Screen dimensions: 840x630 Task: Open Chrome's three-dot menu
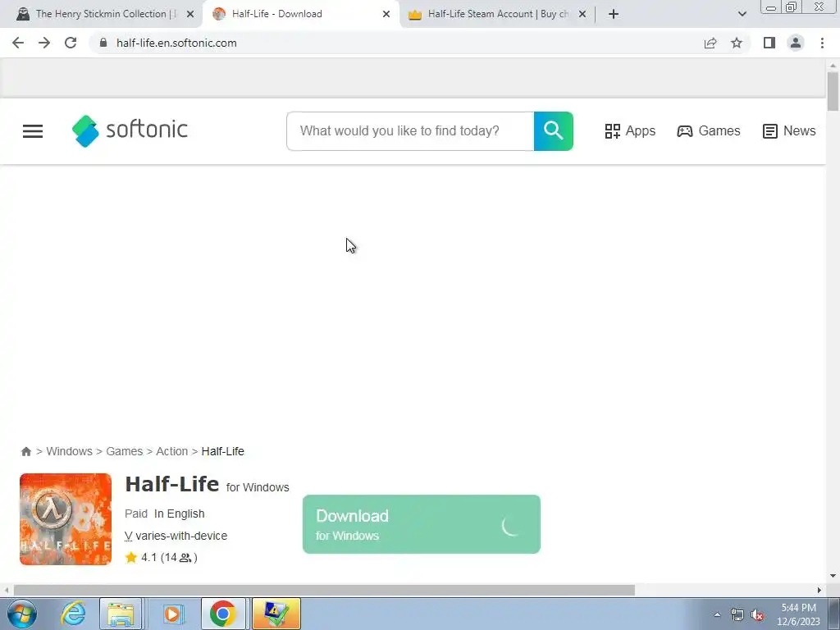822,43
